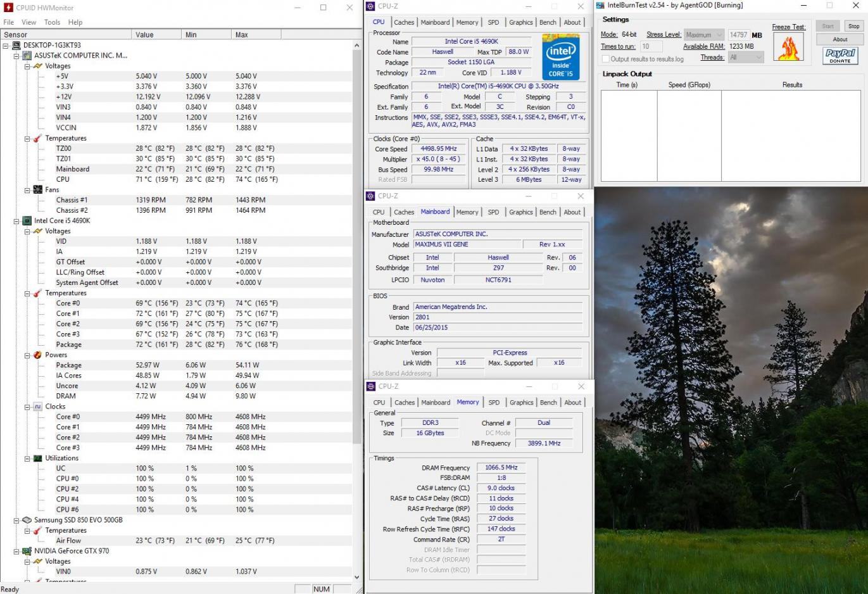Click the Sensor column header
The width and height of the screenshot is (868, 594).
pos(66,35)
